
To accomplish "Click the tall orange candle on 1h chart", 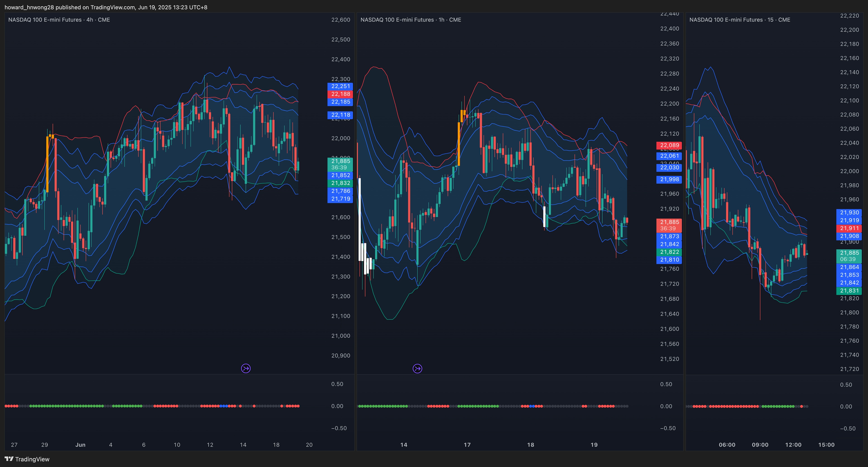I will [x=459, y=144].
